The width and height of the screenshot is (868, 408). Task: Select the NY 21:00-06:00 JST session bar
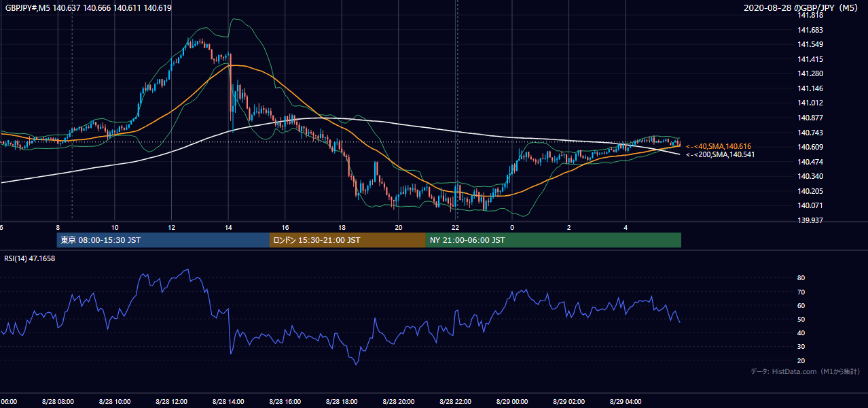coord(554,240)
